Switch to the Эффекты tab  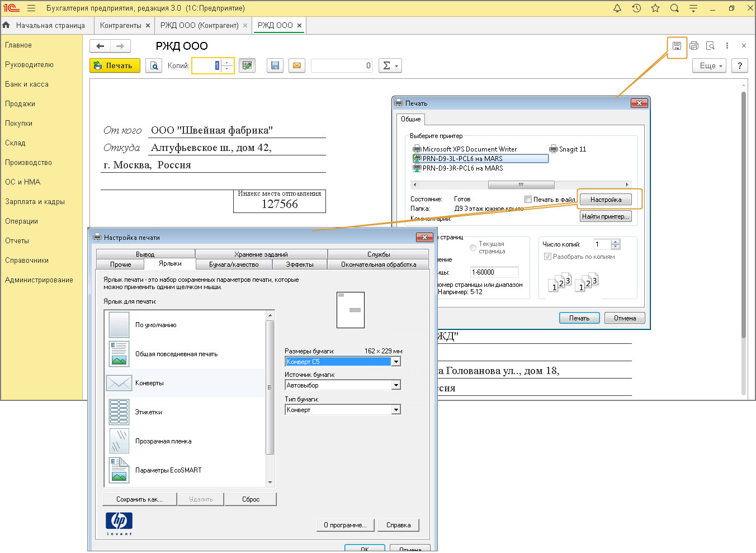(x=300, y=264)
